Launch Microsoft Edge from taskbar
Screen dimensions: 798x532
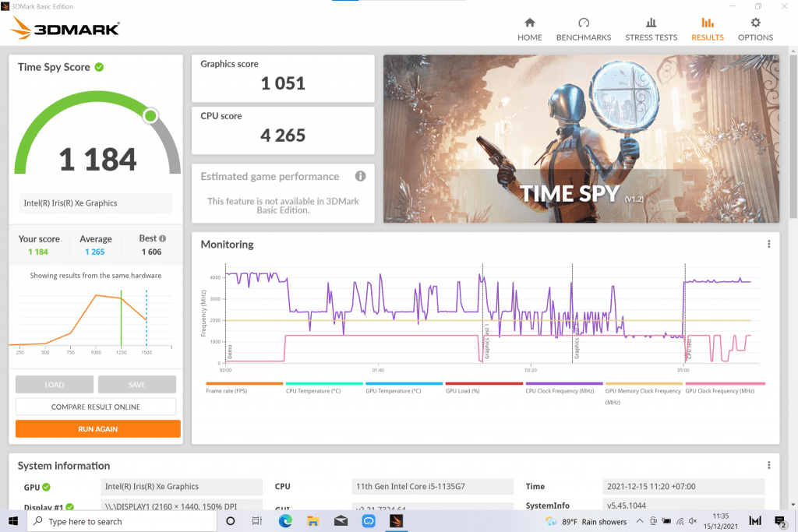pyautogui.click(x=285, y=521)
